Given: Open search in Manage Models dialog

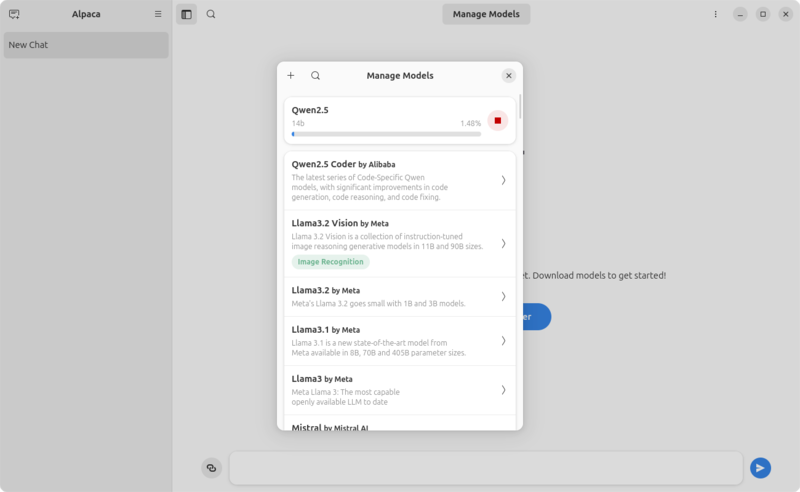Looking at the screenshot, I should coord(316,75).
